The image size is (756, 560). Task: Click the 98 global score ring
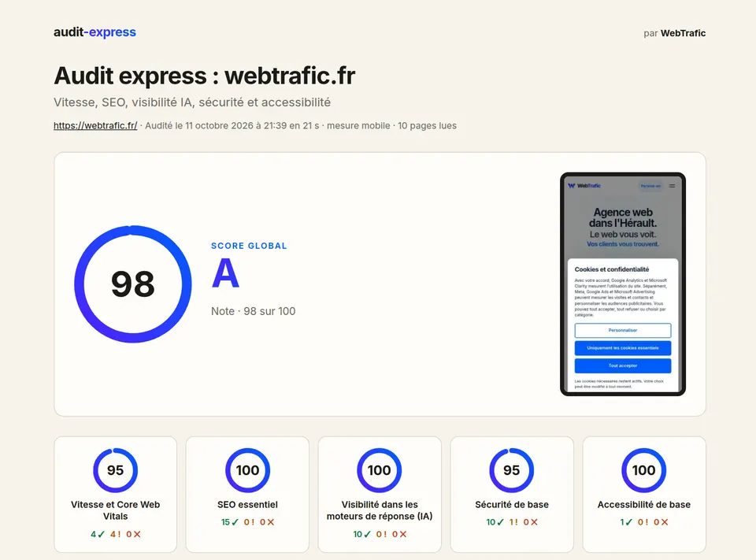pyautogui.click(x=133, y=284)
